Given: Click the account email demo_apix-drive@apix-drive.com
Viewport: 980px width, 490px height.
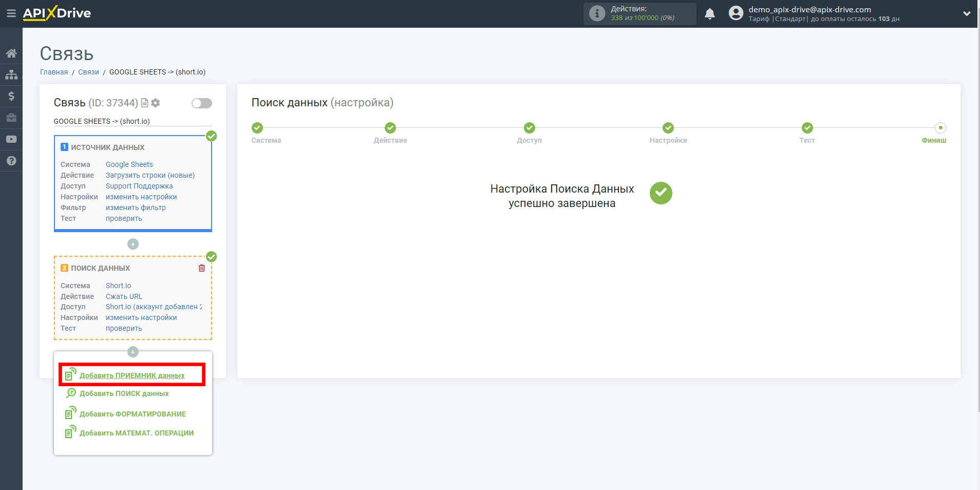Looking at the screenshot, I should pos(809,9).
